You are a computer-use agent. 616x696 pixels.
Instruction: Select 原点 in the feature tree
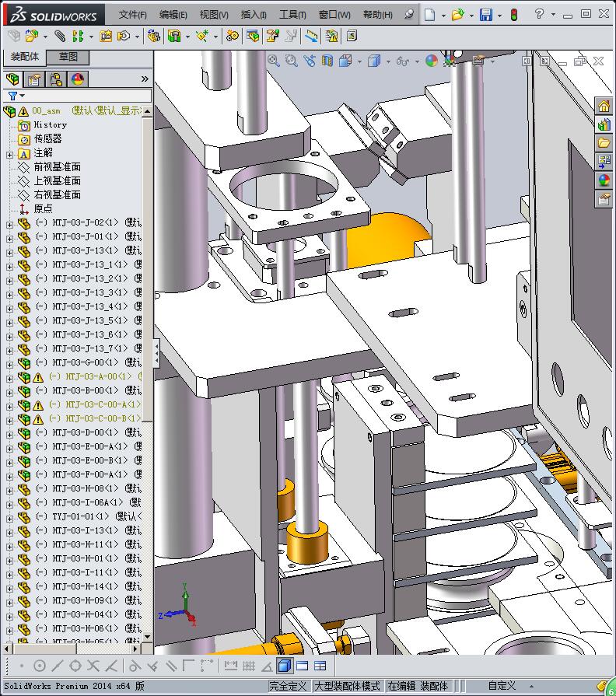click(x=43, y=208)
